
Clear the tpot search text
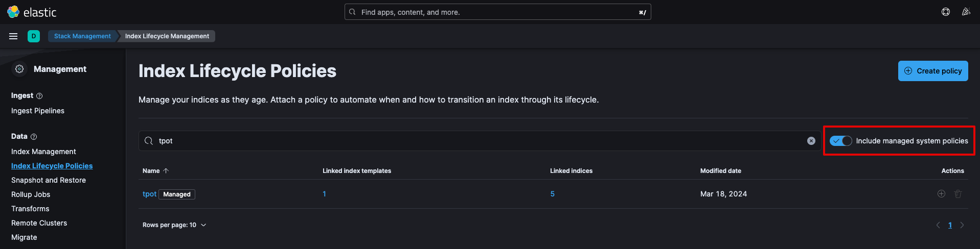[811, 141]
